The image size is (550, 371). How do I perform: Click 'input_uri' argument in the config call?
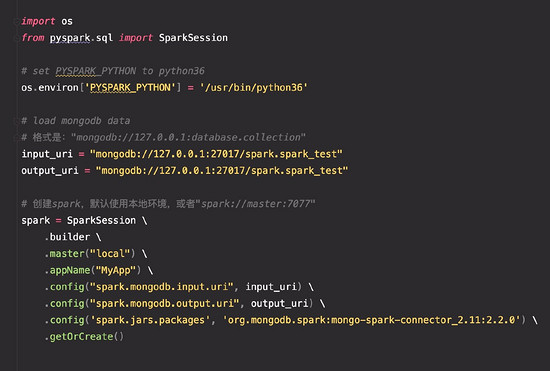pos(271,287)
